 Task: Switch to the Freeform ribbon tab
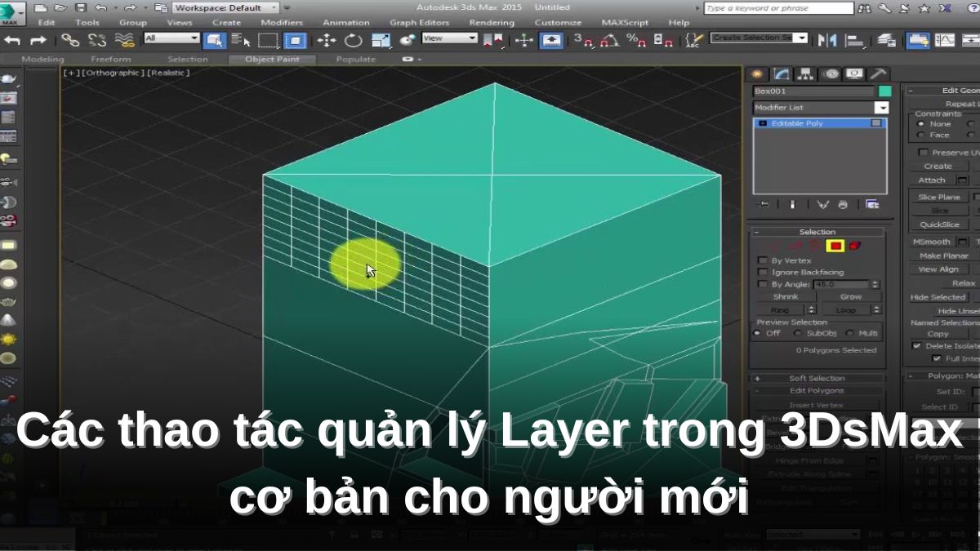110,60
